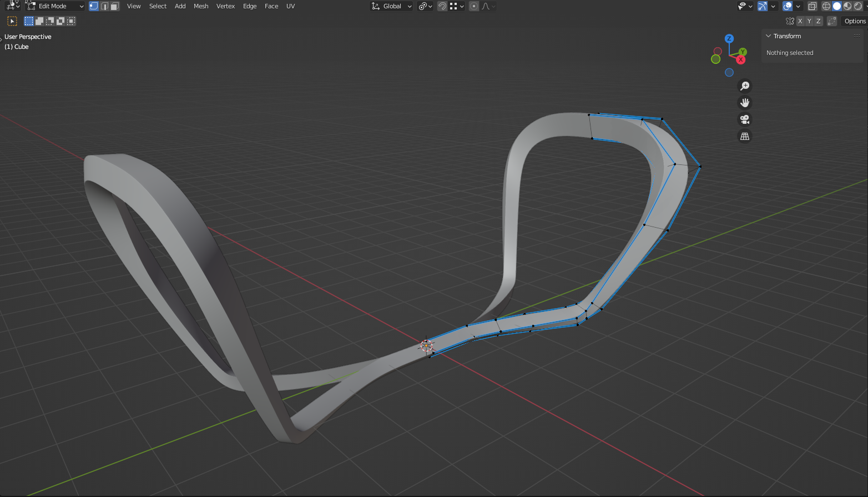Open the Edit Mode dropdown
The width and height of the screenshot is (868, 497).
pos(55,6)
